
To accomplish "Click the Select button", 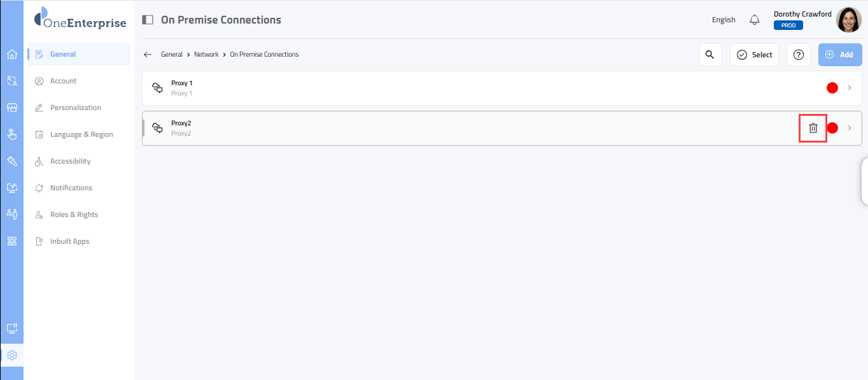I will click(x=754, y=55).
